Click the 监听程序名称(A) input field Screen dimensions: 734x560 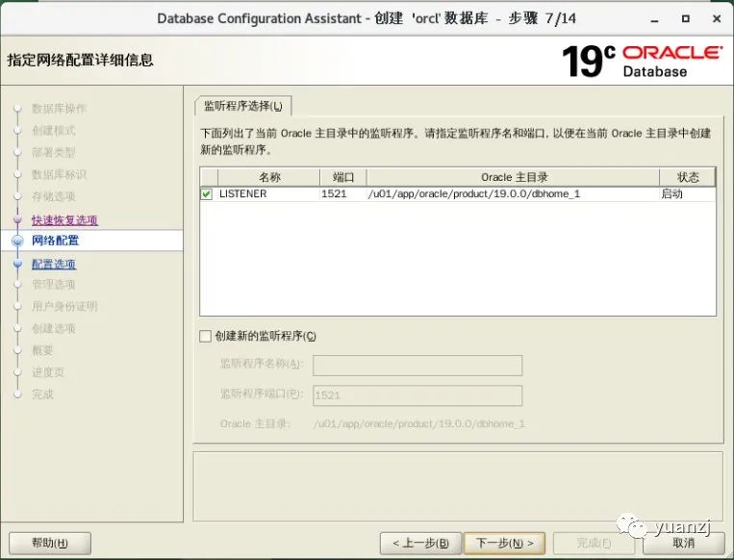[418, 366]
